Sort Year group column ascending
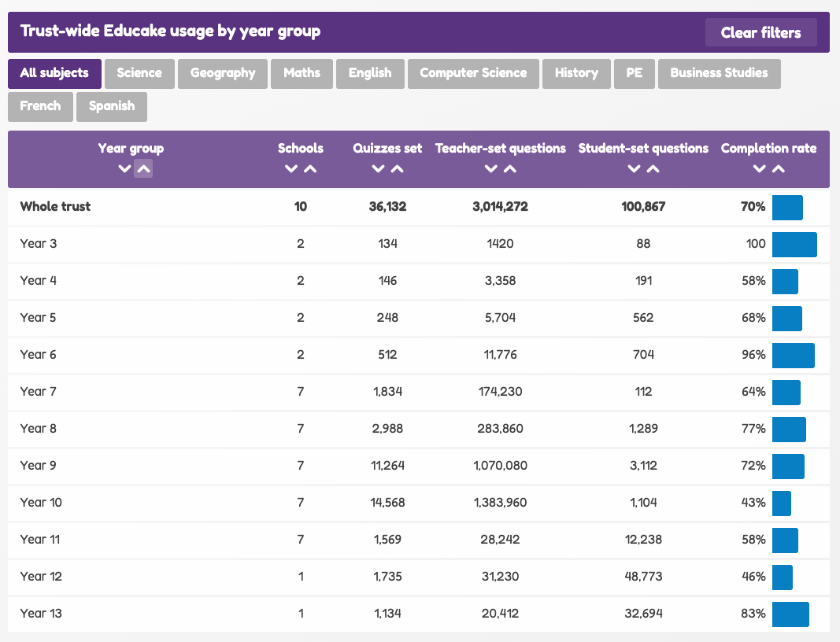Viewport: 840px width, 642px height. (143, 168)
